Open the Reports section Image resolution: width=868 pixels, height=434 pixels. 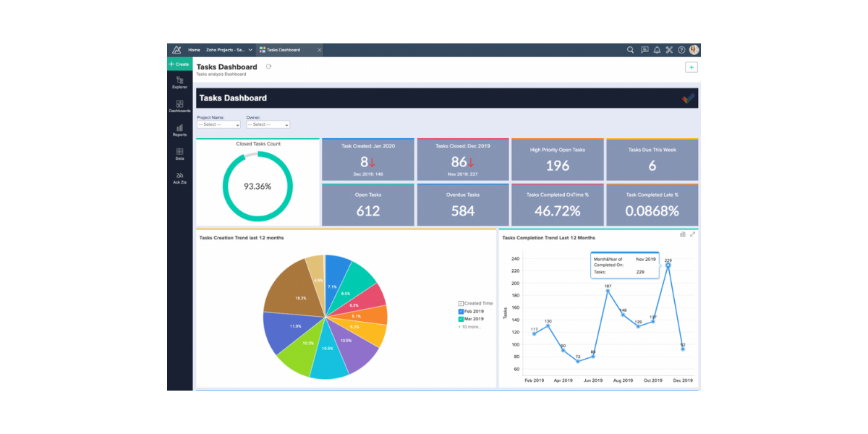coord(180,131)
